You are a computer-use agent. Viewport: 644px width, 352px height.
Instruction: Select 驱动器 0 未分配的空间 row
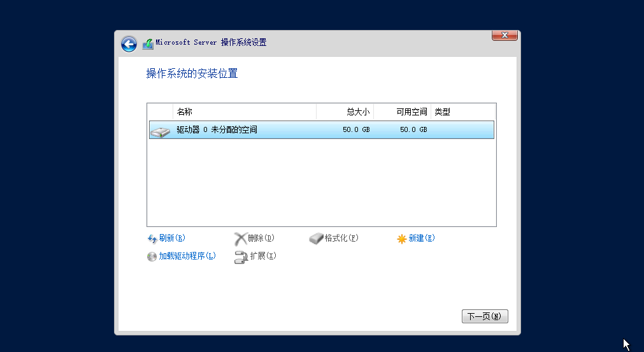coord(322,130)
